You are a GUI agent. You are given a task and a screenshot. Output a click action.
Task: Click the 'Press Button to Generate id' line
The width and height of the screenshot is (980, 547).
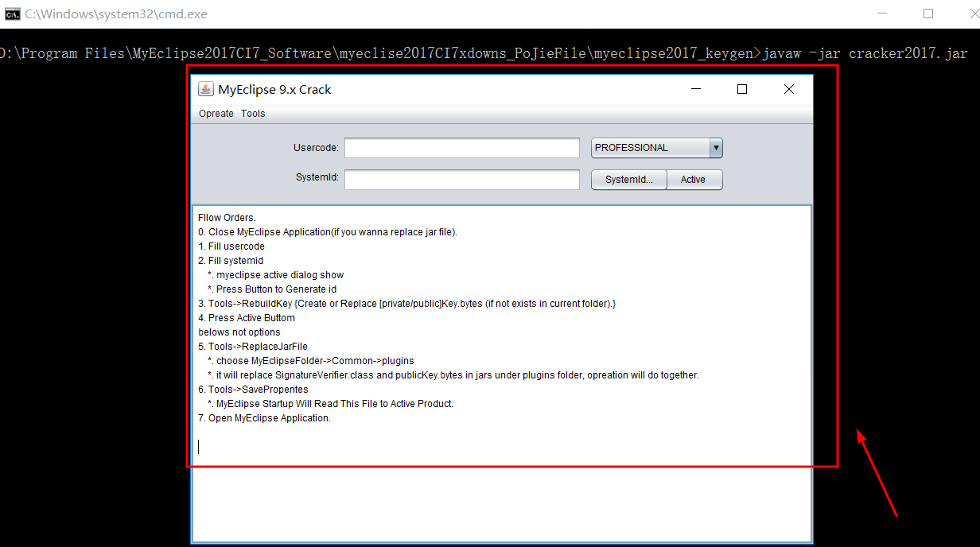[x=272, y=289]
